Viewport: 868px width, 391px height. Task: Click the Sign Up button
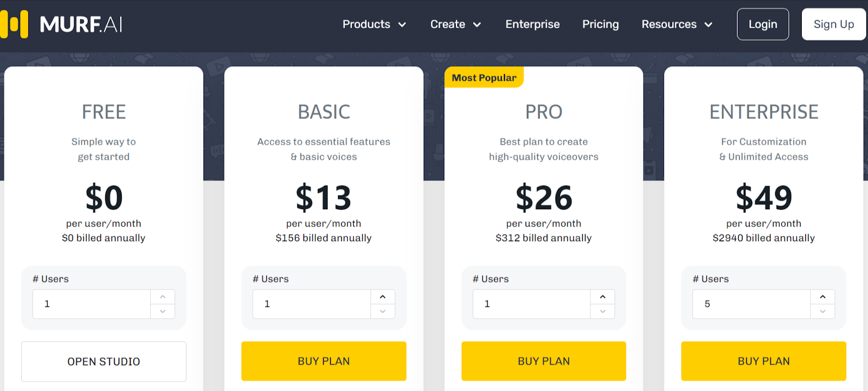click(833, 24)
